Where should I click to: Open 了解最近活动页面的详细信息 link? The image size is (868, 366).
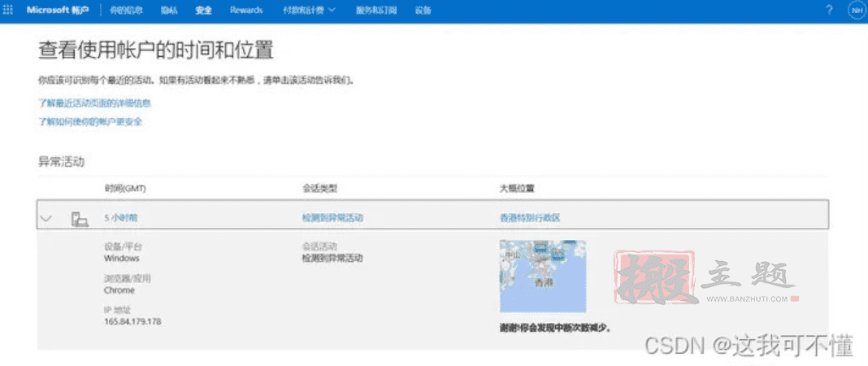point(94,103)
